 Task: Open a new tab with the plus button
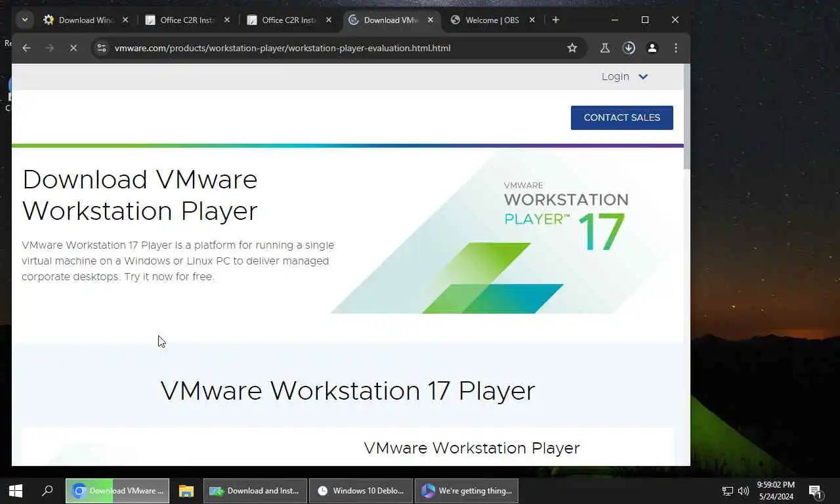[556, 20]
